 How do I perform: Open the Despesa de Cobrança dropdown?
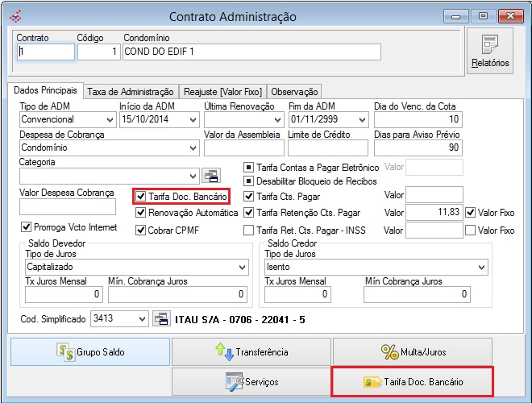[192, 148]
